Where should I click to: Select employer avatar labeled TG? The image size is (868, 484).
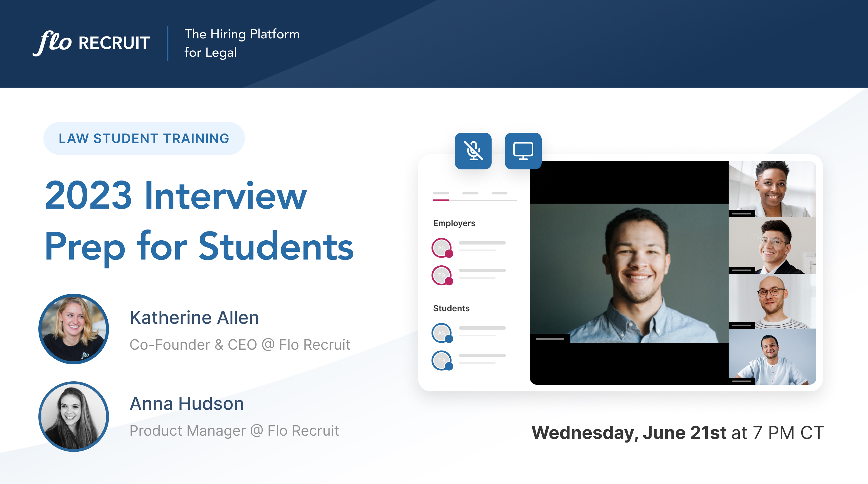tap(442, 275)
